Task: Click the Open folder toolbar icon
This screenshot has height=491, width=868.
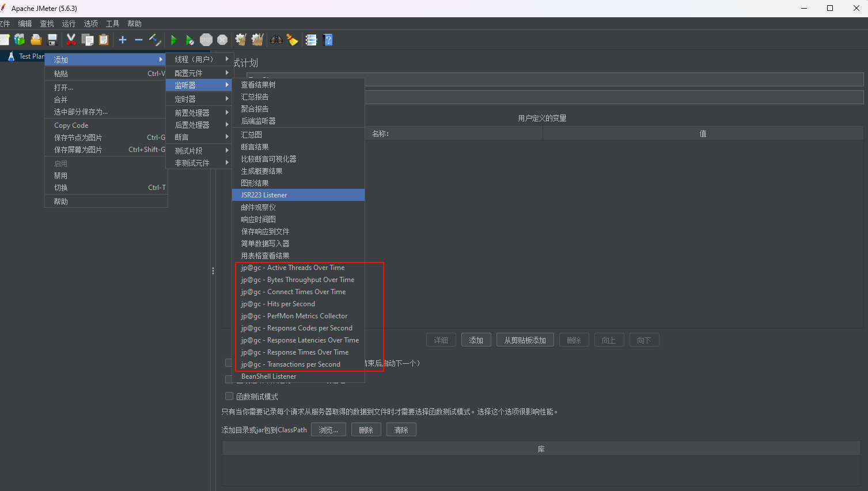Action: click(36, 40)
